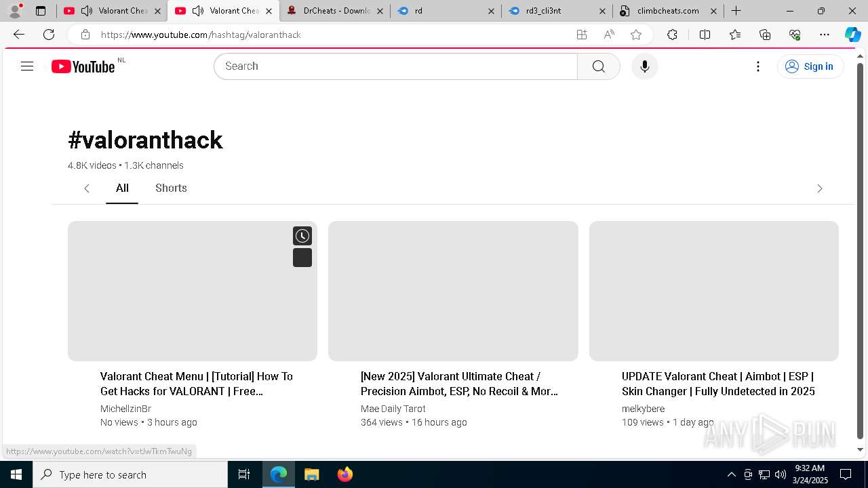Image resolution: width=868 pixels, height=488 pixels.
Task: Open a new browser tab
Action: (x=736, y=11)
